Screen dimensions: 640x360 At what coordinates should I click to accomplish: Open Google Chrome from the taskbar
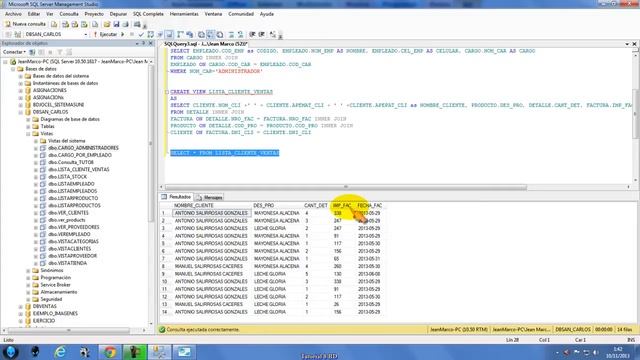pyautogui.click(x=109, y=352)
